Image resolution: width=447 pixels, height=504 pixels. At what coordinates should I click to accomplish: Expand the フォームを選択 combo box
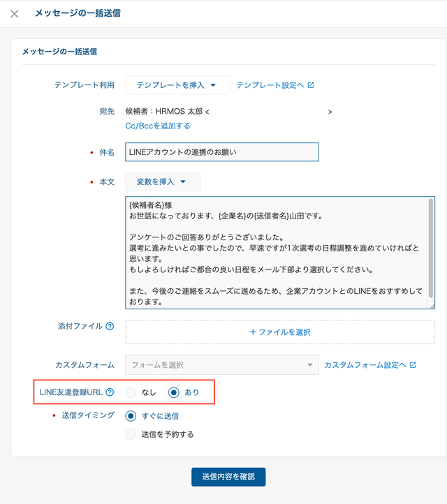coord(221,365)
